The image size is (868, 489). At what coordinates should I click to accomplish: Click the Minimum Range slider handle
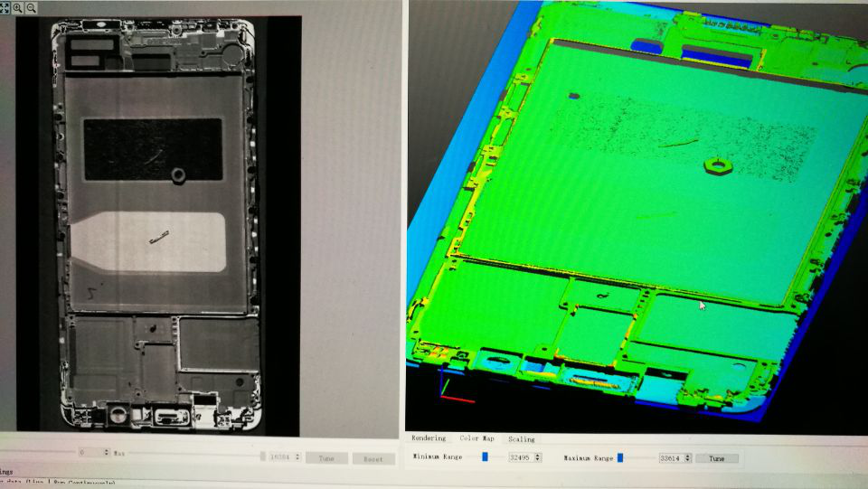[x=485, y=457]
